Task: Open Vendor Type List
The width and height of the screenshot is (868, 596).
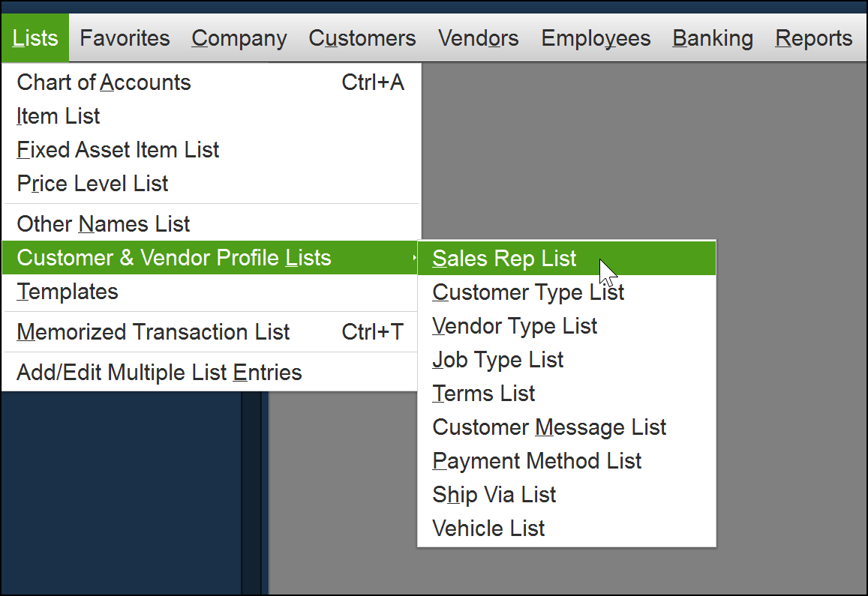Action: [566, 326]
